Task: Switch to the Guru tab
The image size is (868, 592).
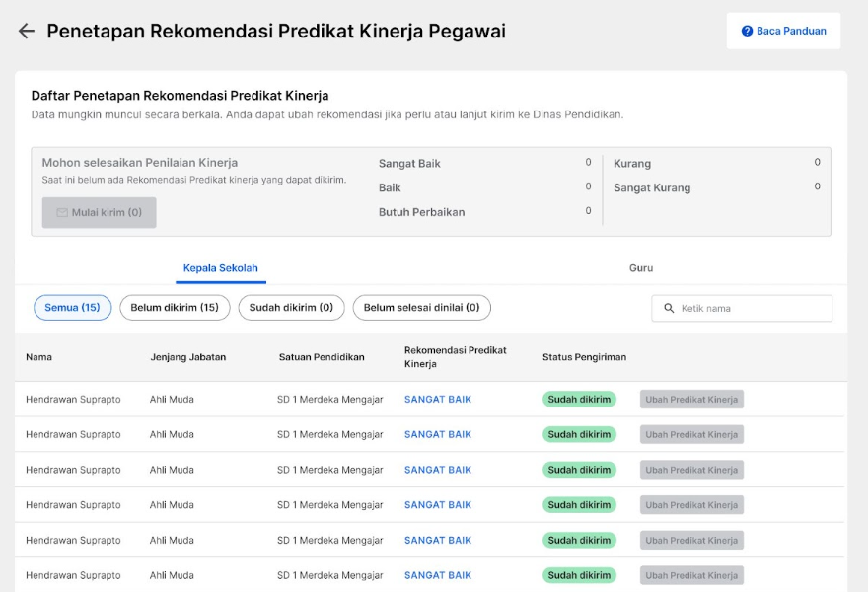Action: click(641, 268)
